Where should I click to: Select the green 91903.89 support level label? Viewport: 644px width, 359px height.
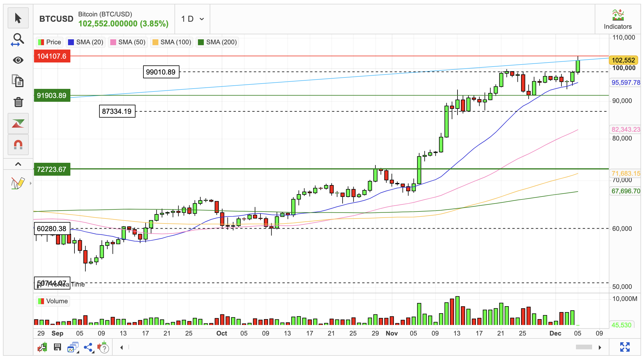click(52, 96)
